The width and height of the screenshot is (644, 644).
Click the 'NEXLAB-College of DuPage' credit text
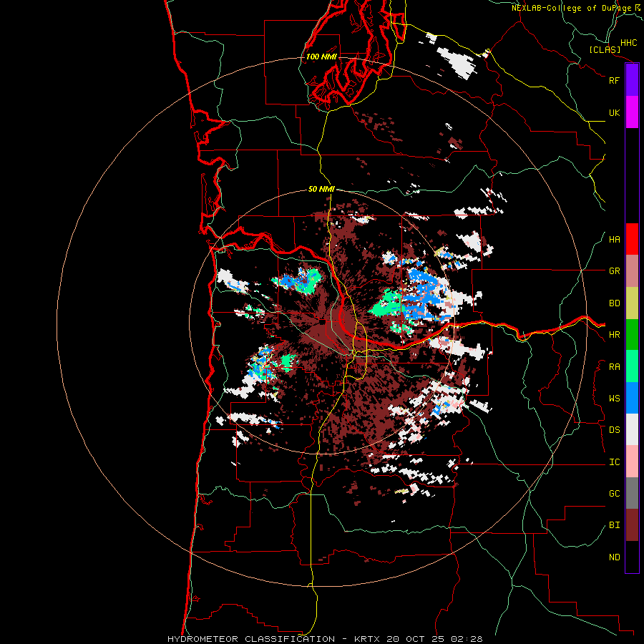572,8
